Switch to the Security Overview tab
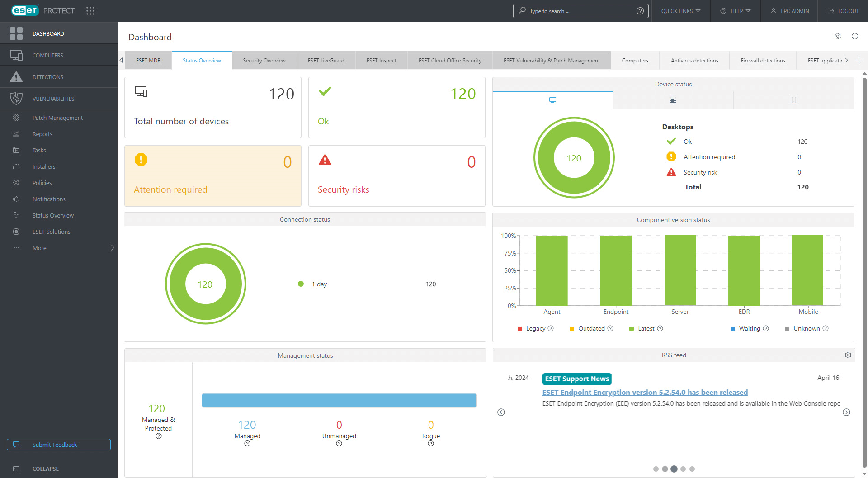 click(x=264, y=60)
